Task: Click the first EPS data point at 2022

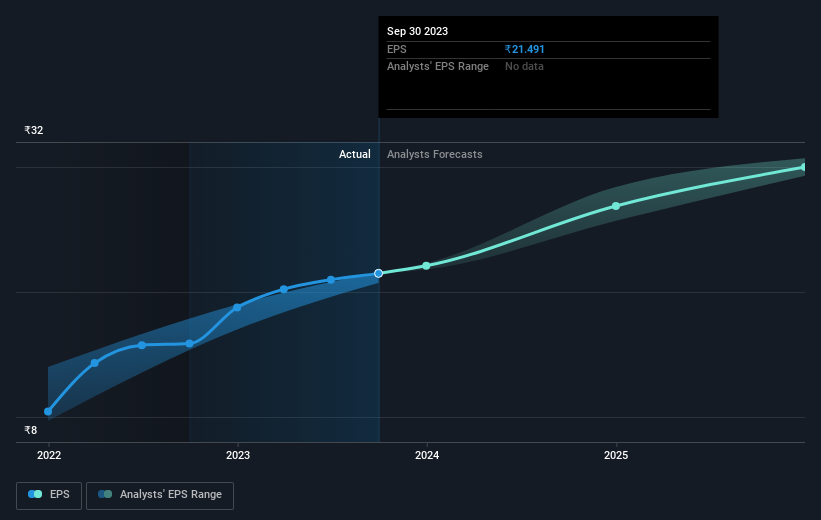Action: coord(48,412)
